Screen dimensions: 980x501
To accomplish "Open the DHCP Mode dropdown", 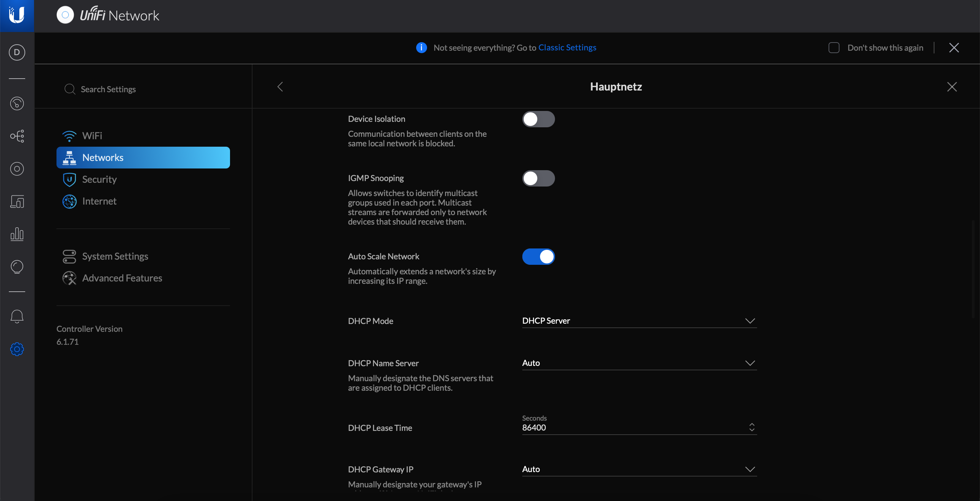I will pyautogui.click(x=639, y=321).
